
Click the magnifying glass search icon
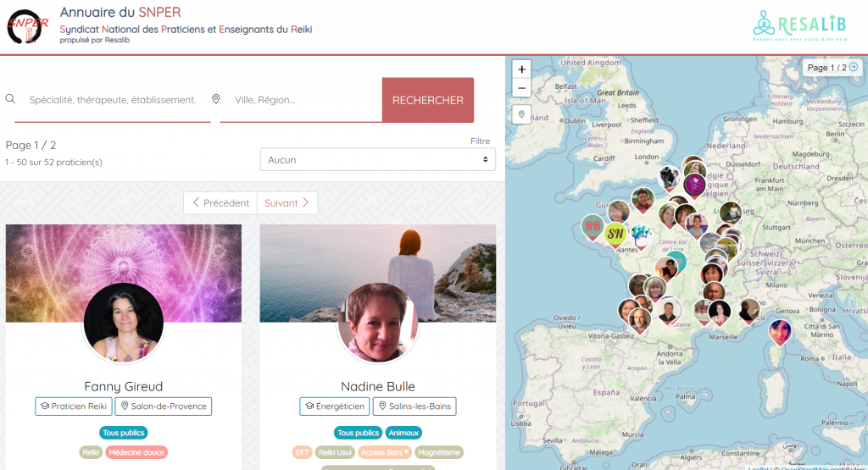coord(10,99)
